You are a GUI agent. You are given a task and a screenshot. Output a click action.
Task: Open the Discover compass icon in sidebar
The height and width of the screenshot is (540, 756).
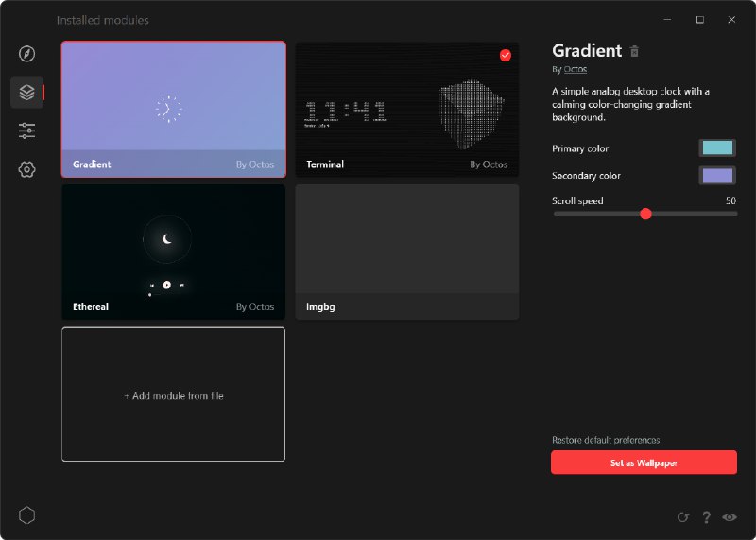point(27,54)
